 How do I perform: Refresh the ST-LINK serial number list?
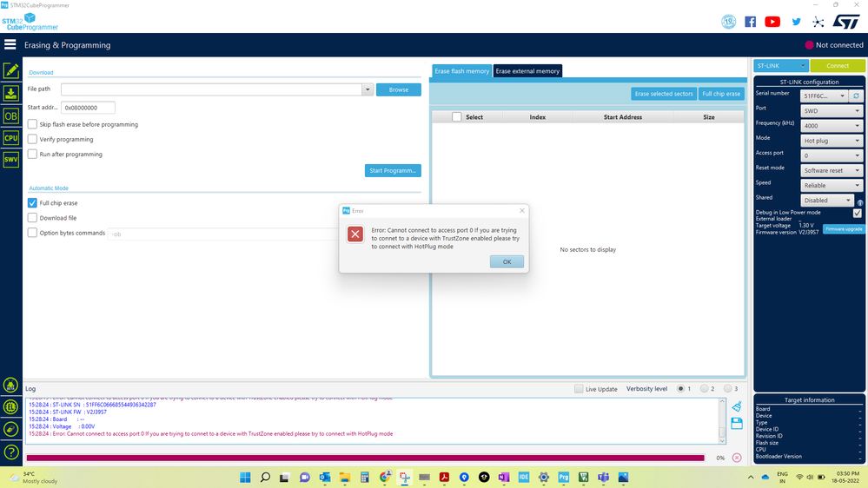point(857,96)
